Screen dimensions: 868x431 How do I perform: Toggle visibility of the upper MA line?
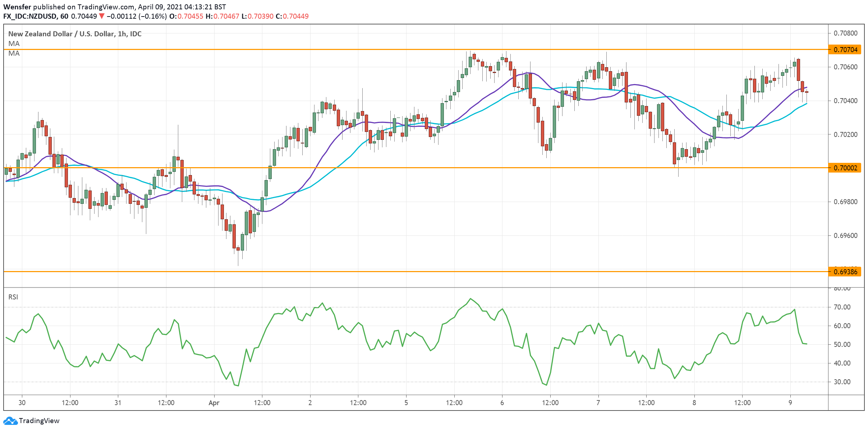tap(13, 43)
